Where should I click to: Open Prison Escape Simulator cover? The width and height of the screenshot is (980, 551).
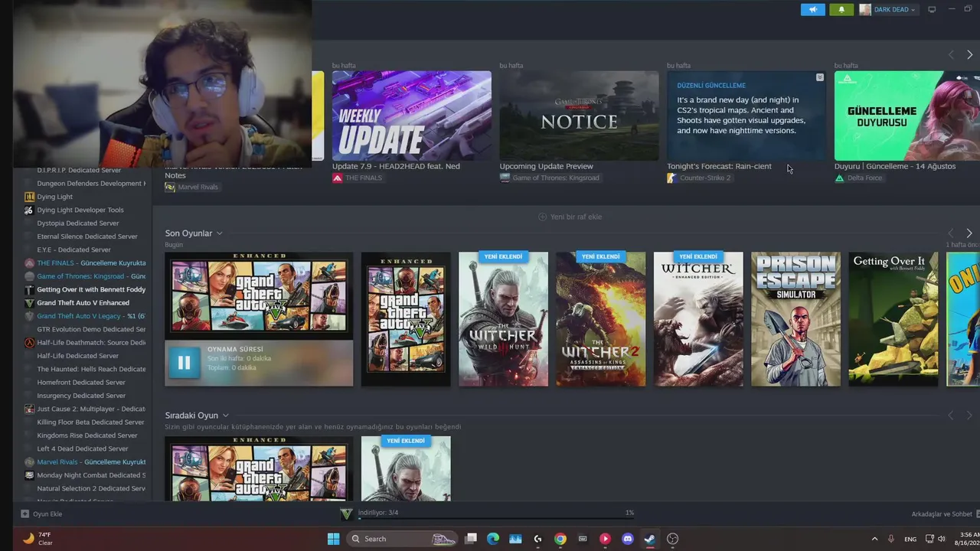(x=795, y=319)
